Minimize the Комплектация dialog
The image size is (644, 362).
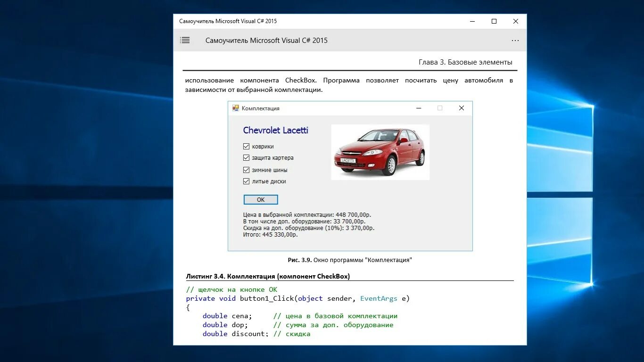[419, 108]
